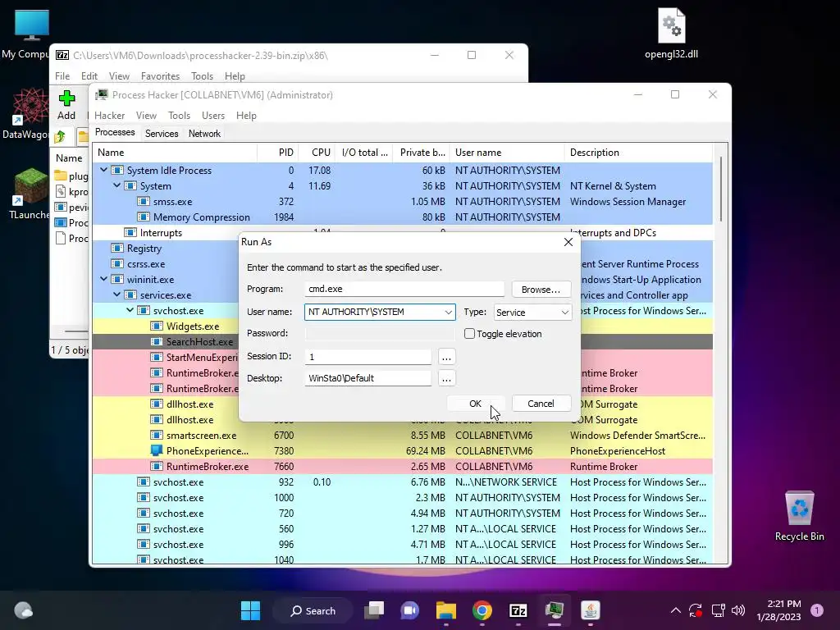Show hidden system tray icons

click(676, 610)
